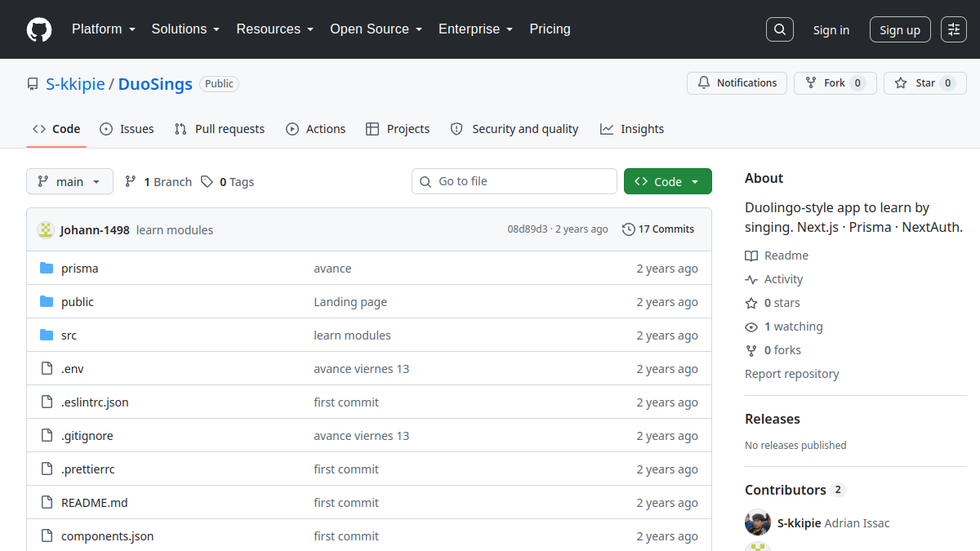
Task: Click the file icon beside .gitignore
Action: coord(47,436)
